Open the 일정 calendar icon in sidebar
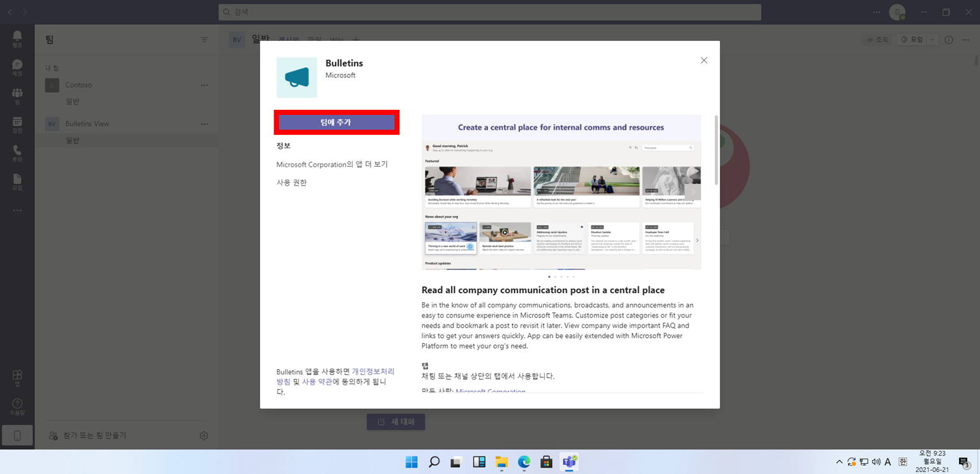Viewport: 980px width, 474px height. [x=17, y=125]
